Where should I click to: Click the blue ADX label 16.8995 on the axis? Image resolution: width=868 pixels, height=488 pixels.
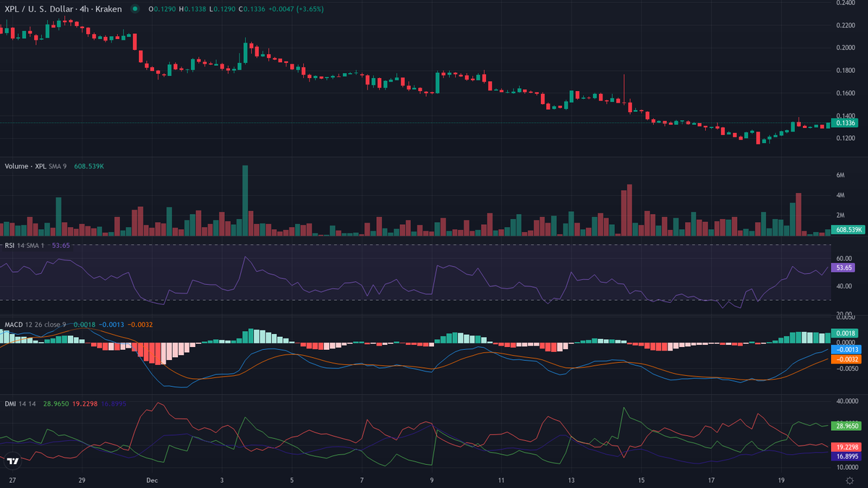(x=847, y=457)
